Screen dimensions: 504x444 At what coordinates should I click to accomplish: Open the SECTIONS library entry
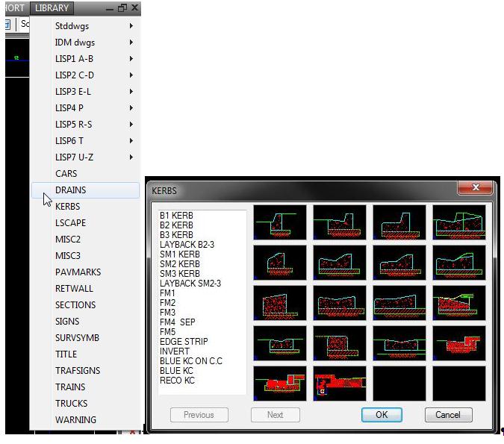tap(86, 305)
